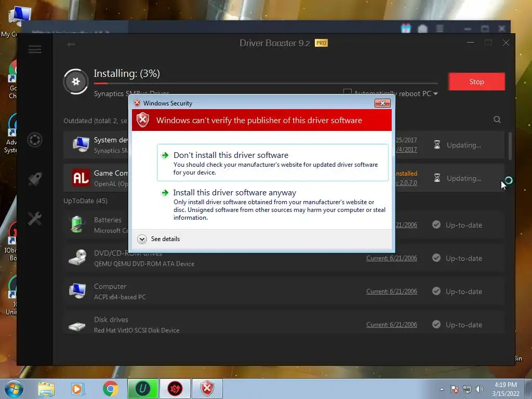This screenshot has width=532, height=399.
Task: Select the 'UpToDate (45)' section heading
Action: point(86,201)
